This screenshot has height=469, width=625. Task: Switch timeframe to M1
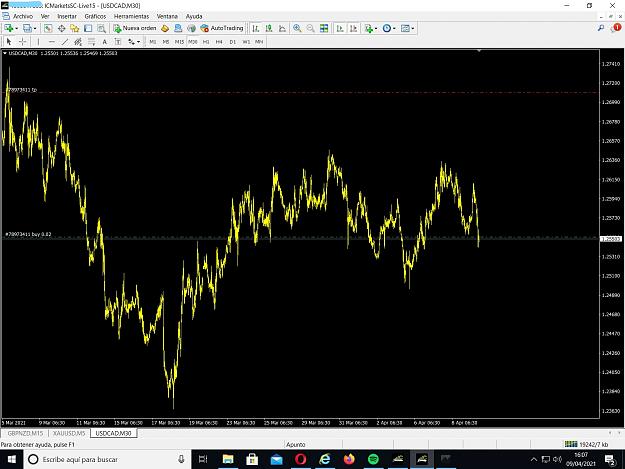153,41
